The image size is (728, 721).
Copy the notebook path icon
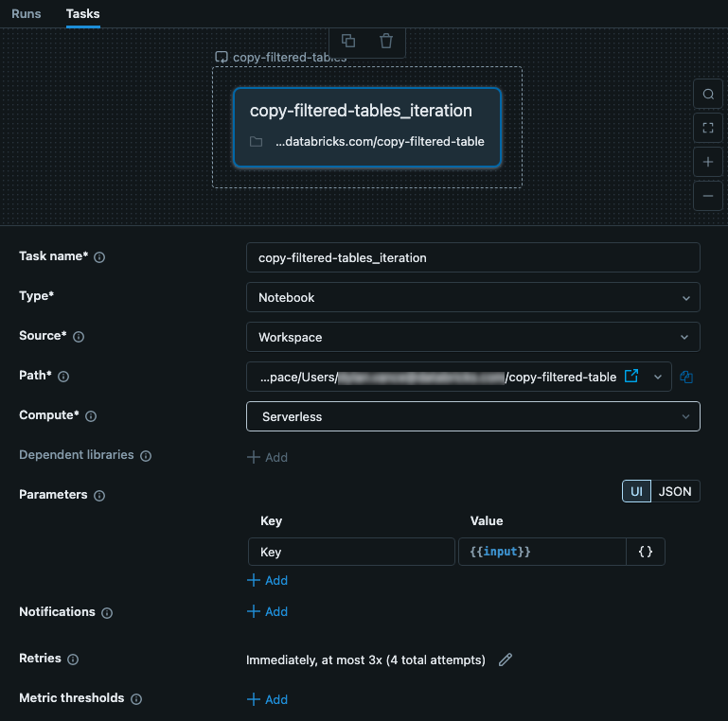coord(686,377)
